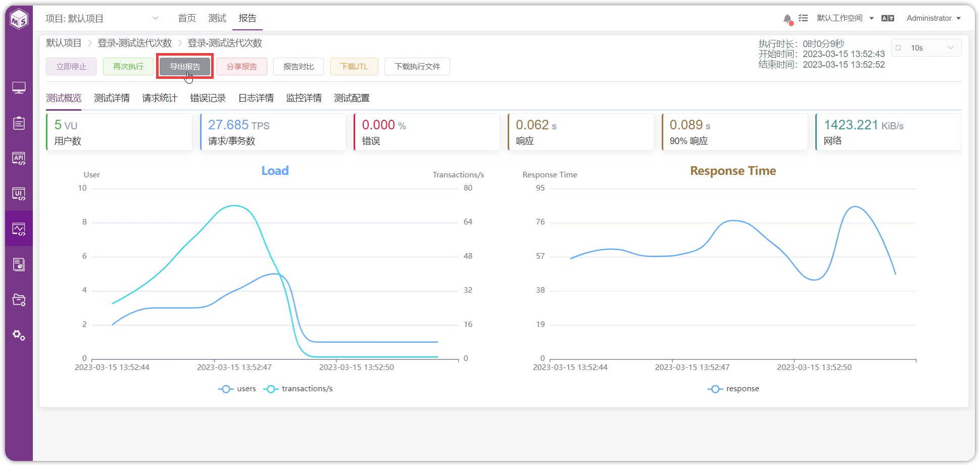
Task: Click the language switch icon
Action: click(x=888, y=18)
